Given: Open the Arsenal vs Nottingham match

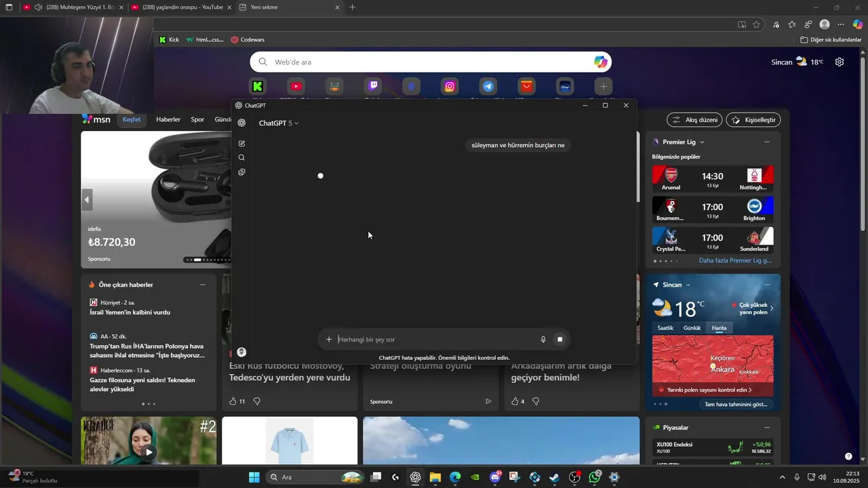Looking at the screenshot, I should 713,180.
